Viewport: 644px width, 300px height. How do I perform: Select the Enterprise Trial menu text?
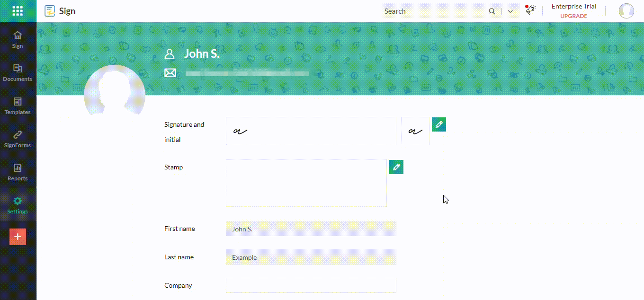click(x=573, y=6)
